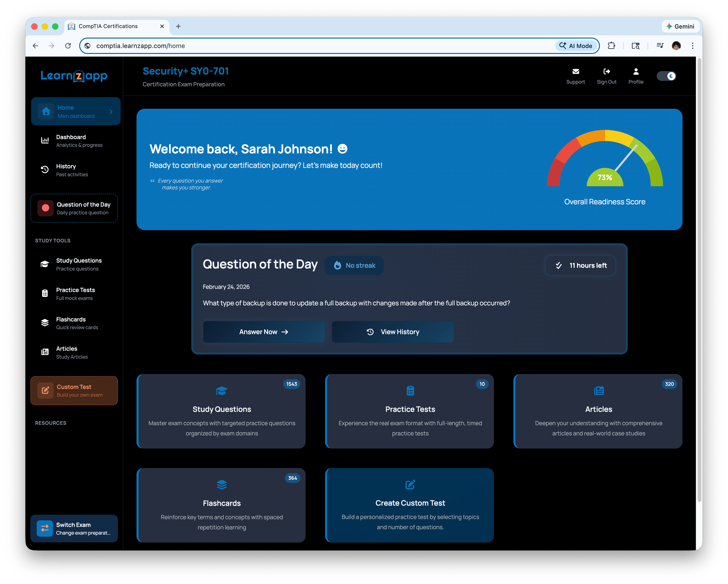
Task: Click the browser extensions puzzle icon
Action: pyautogui.click(x=611, y=46)
